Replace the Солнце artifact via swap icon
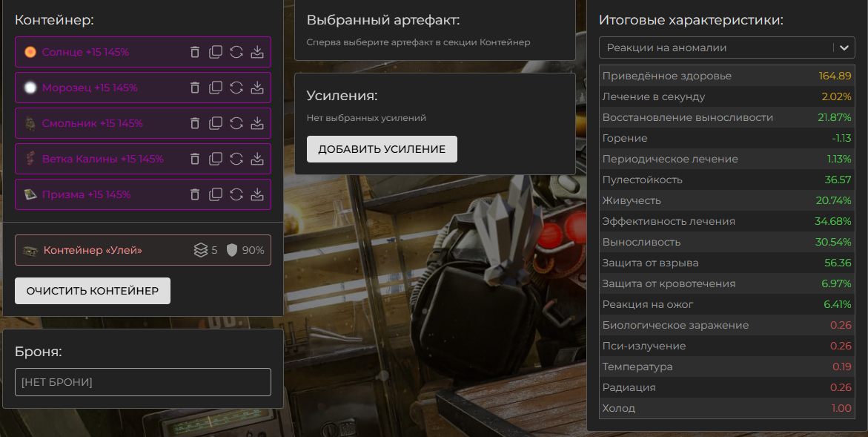868x437 pixels. click(x=236, y=52)
